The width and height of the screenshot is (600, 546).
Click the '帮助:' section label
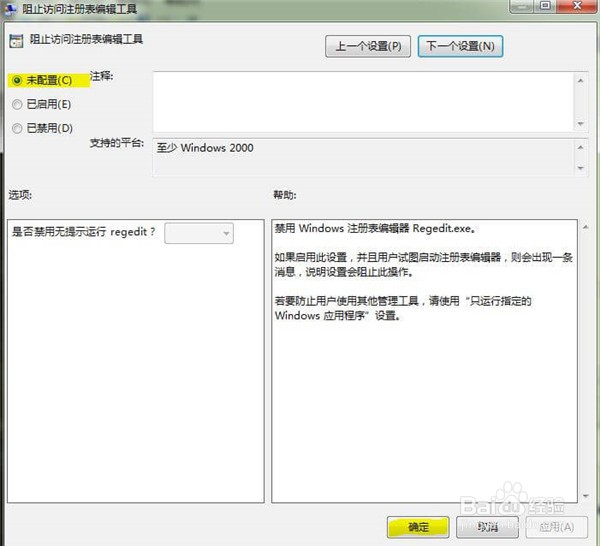(x=284, y=195)
